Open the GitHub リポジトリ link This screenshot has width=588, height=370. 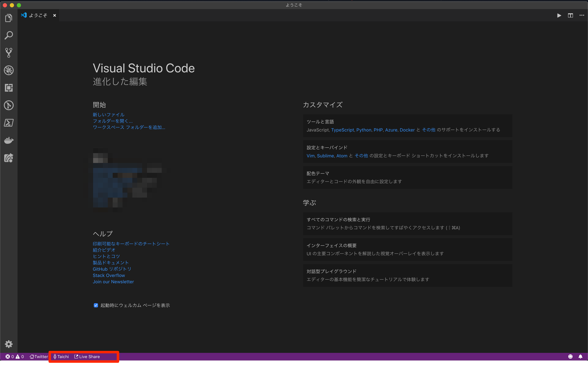pos(112,269)
